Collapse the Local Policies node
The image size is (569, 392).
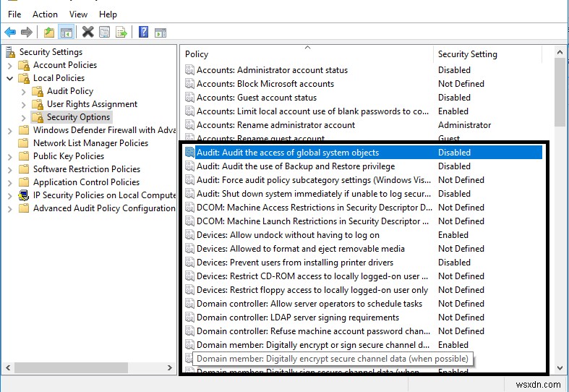pyautogui.click(x=10, y=78)
